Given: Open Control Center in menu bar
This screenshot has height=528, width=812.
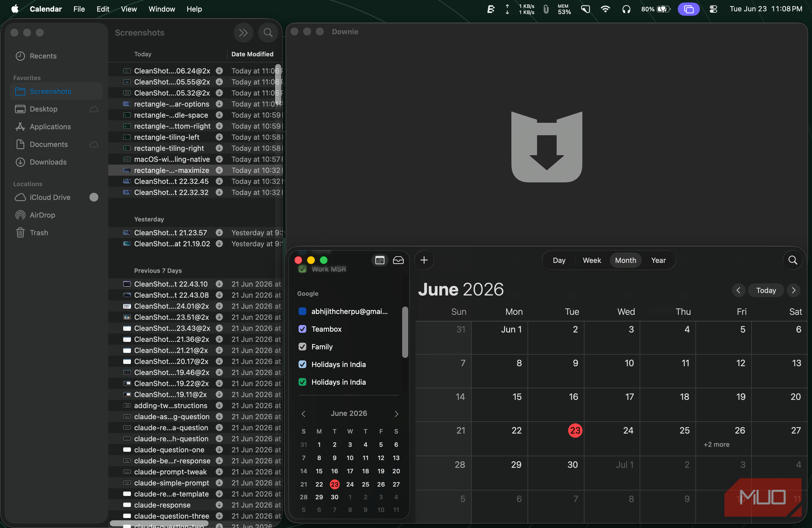Looking at the screenshot, I should [x=713, y=9].
